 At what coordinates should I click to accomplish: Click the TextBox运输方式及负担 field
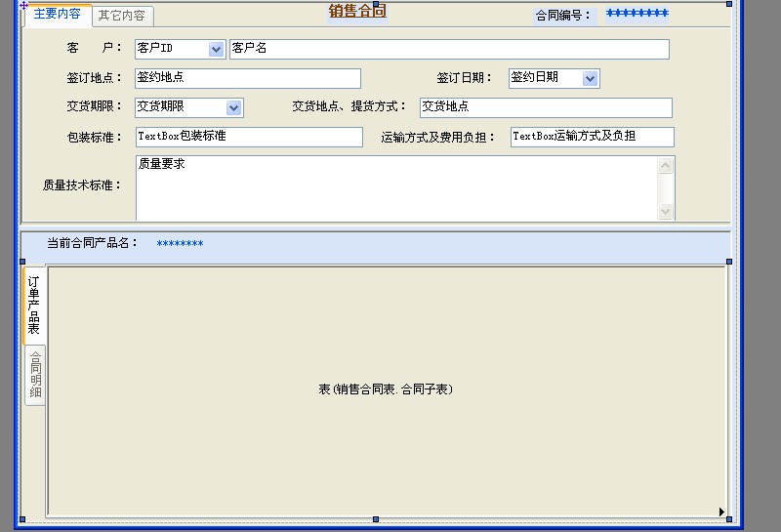(x=593, y=137)
